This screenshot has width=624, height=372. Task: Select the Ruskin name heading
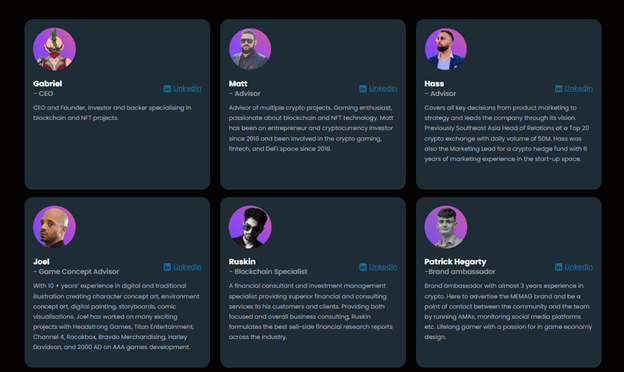[242, 262]
